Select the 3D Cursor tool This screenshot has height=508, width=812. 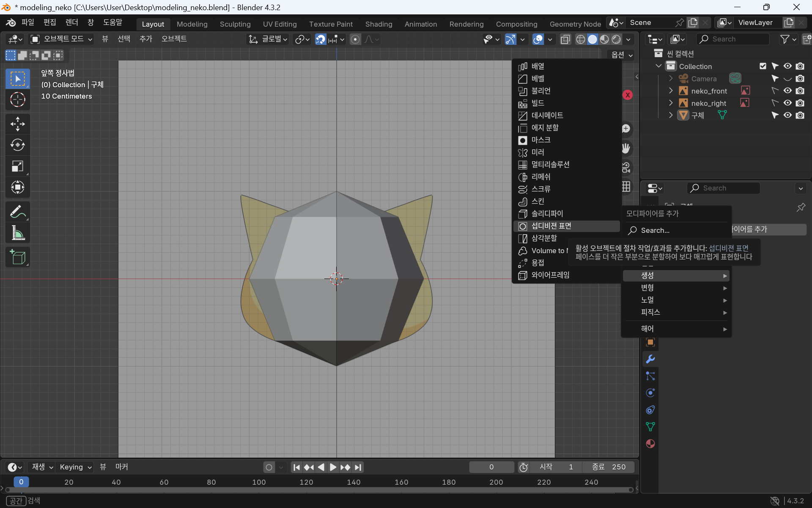click(x=17, y=100)
